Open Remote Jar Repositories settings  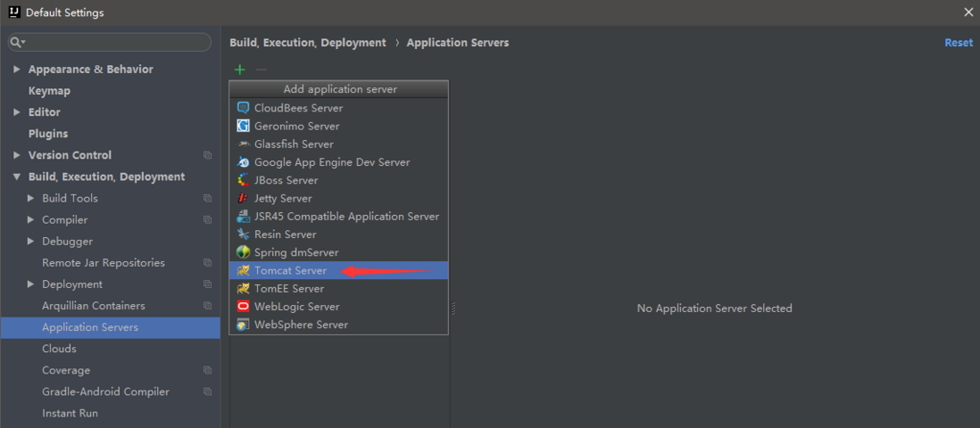pos(104,263)
